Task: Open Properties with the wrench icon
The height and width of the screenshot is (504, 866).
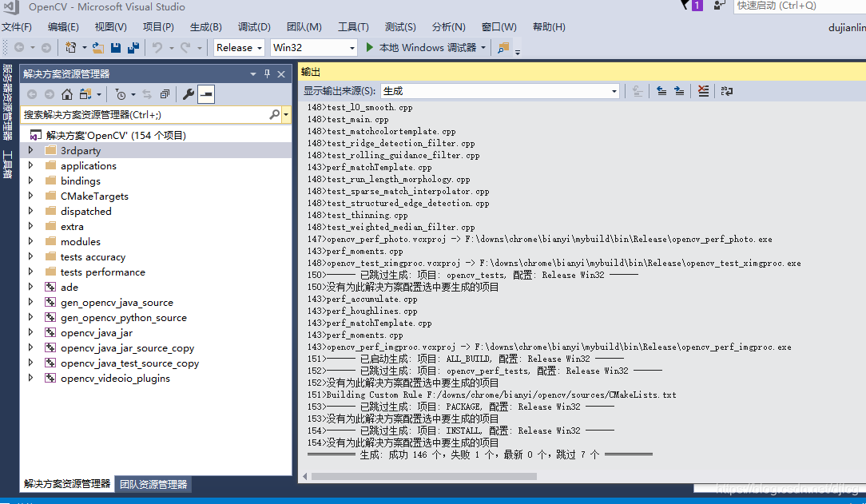Action: tap(189, 94)
